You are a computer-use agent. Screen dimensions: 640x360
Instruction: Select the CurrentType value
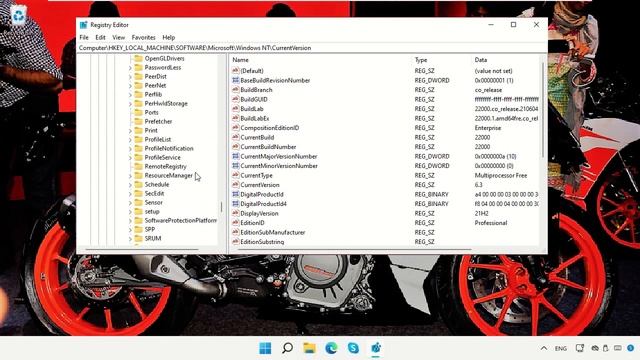(256, 175)
